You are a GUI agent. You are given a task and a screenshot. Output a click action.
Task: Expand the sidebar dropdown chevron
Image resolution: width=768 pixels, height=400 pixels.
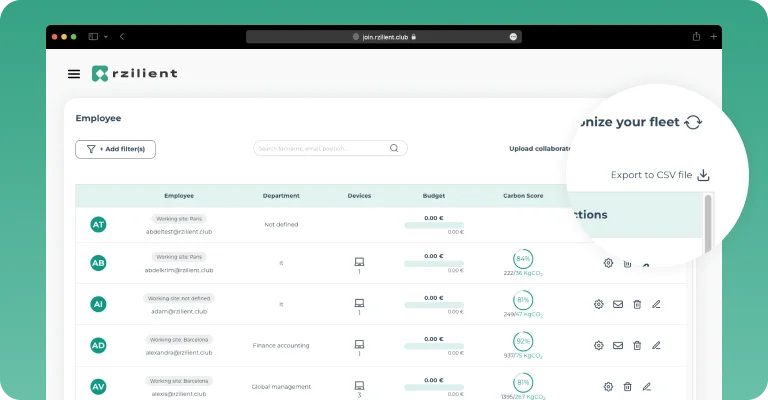[106, 37]
